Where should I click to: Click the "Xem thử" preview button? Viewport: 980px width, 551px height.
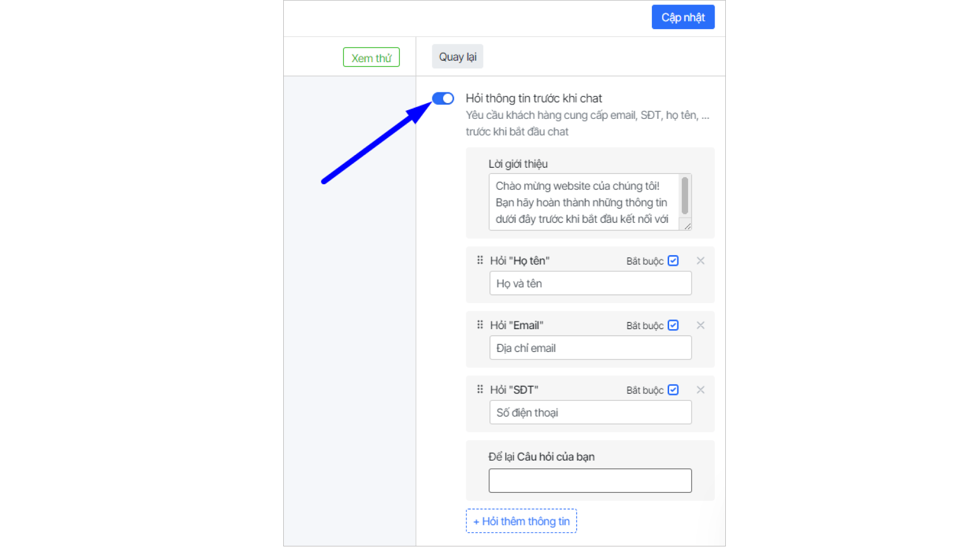click(371, 58)
